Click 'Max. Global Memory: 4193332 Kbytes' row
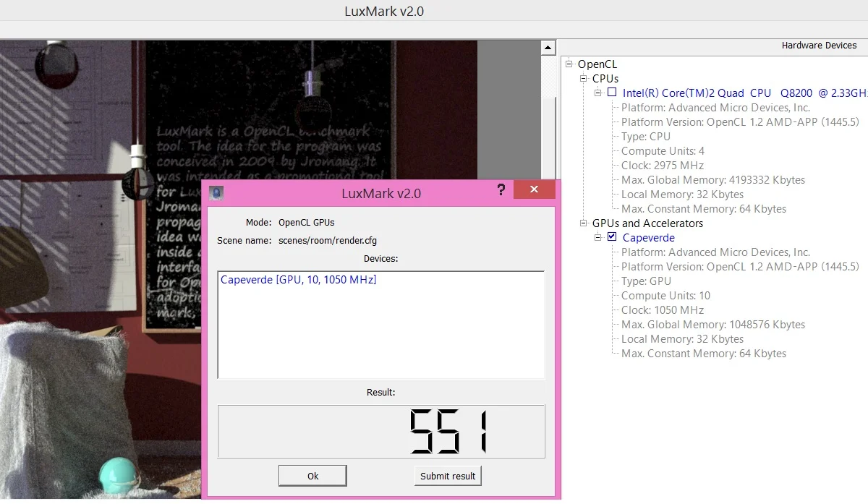868x504 pixels. pos(713,180)
